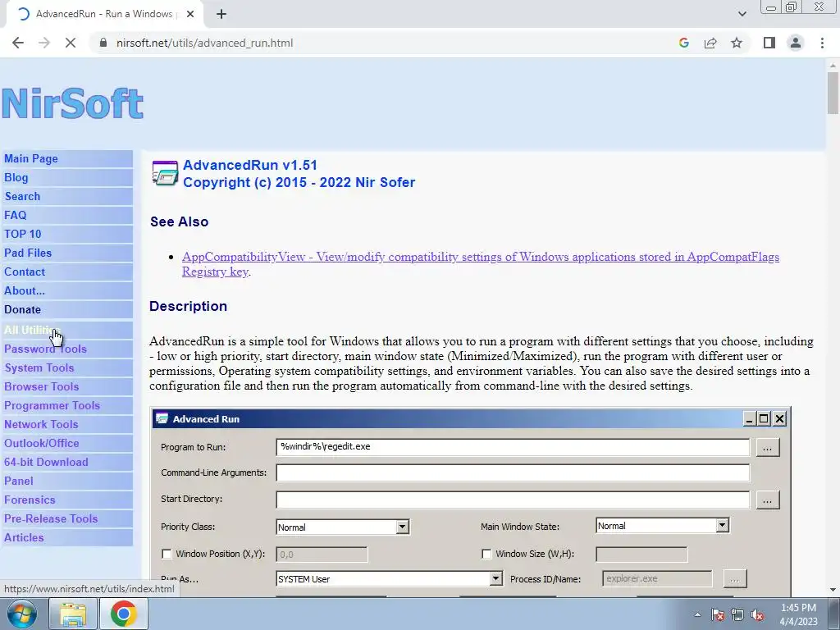Image resolution: width=840 pixels, height=630 pixels.
Task: Open All Utilities sidebar link
Action: point(32,330)
